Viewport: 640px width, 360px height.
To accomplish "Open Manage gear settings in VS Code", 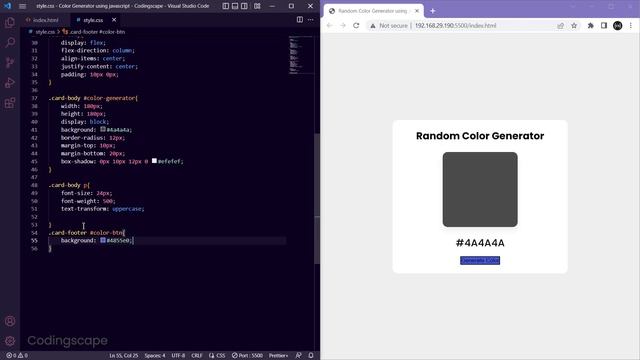I will (10, 340).
